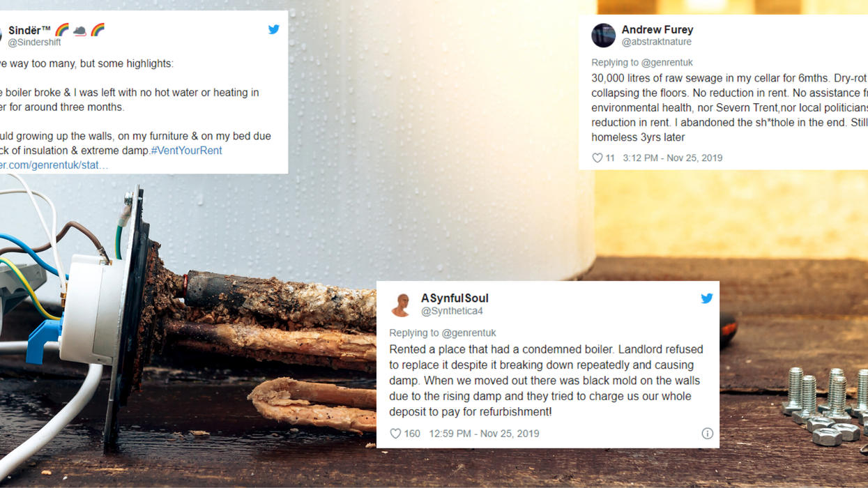Open the info icon on ASynfulSoul's tweet

pos(707,434)
